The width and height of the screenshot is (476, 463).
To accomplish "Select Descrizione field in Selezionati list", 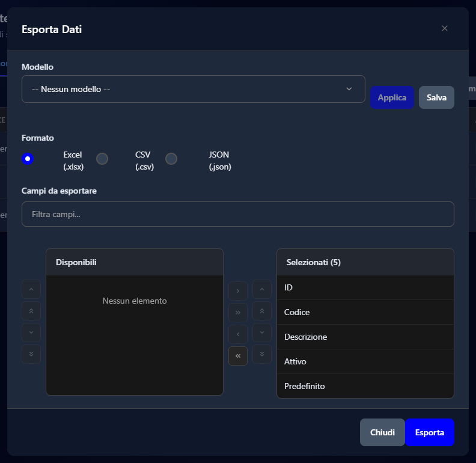I will pyautogui.click(x=365, y=337).
